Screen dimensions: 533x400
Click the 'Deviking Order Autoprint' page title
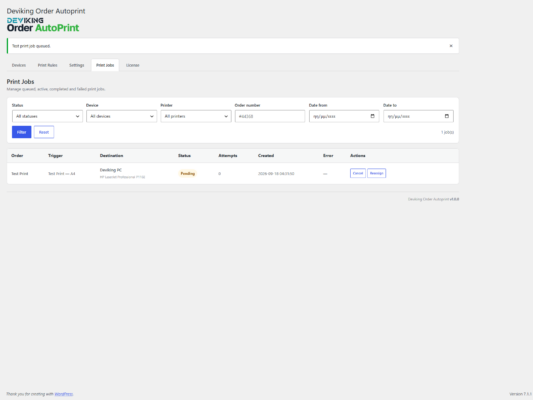click(46, 11)
